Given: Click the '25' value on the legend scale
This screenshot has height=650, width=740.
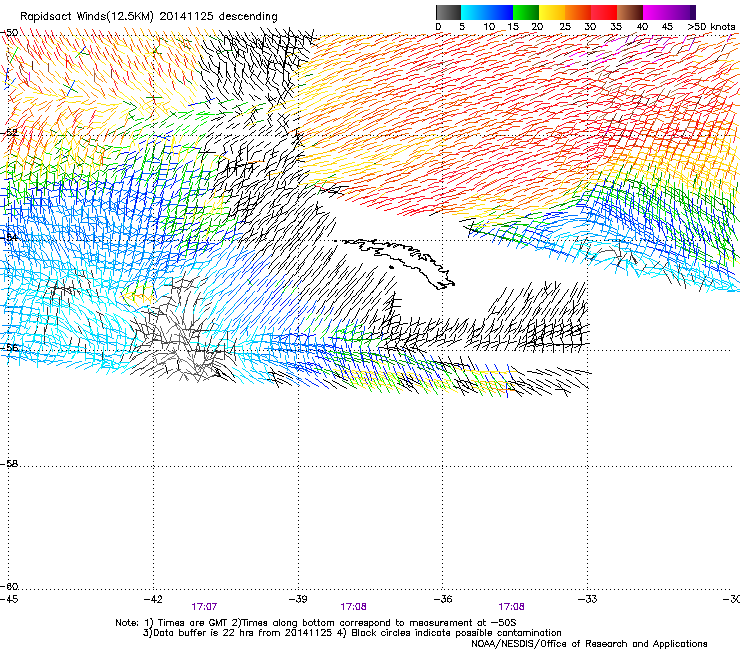Looking at the screenshot, I should (x=565, y=27).
